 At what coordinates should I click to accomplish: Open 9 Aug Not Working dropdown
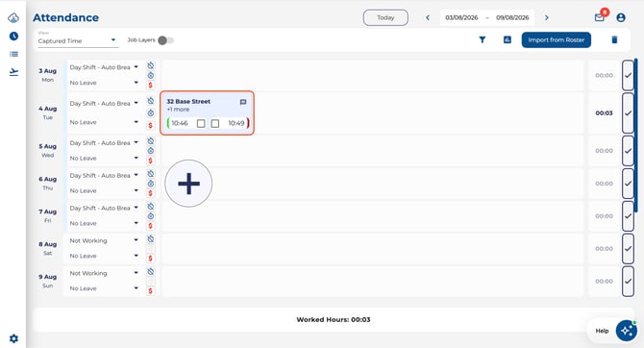click(104, 273)
